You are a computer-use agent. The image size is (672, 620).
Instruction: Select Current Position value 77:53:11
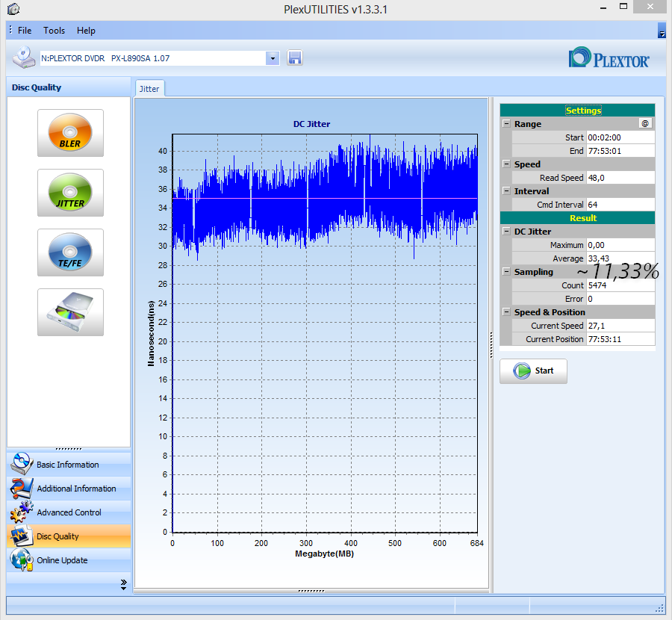pyautogui.click(x=620, y=339)
